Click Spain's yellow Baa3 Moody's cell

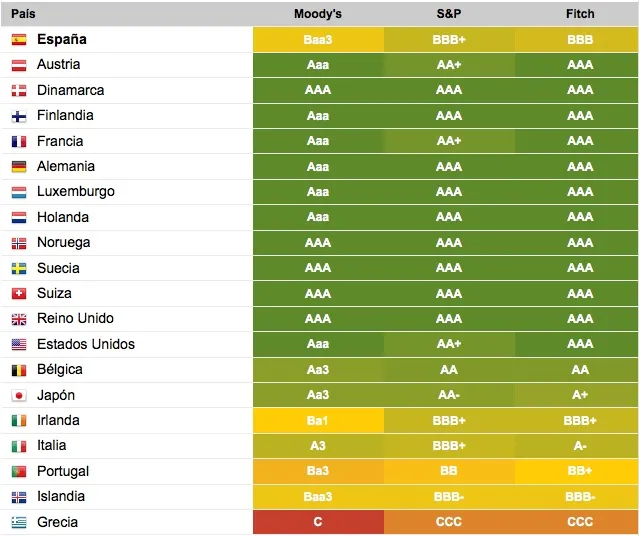point(318,40)
